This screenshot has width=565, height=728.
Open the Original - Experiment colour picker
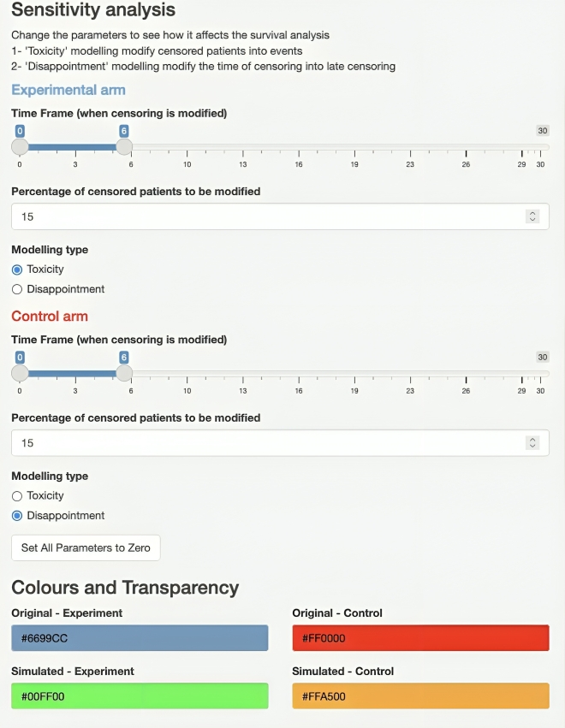(x=140, y=638)
